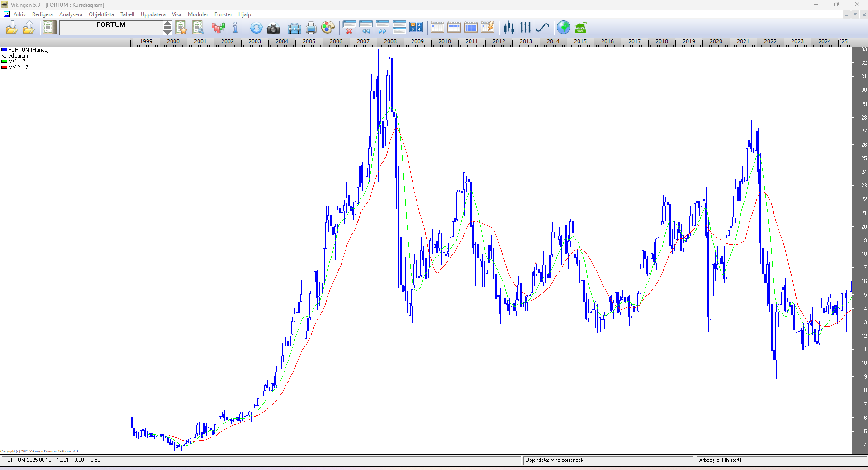Step to previous object with up arrow
The height and width of the screenshot is (470, 868).
pyautogui.click(x=167, y=24)
